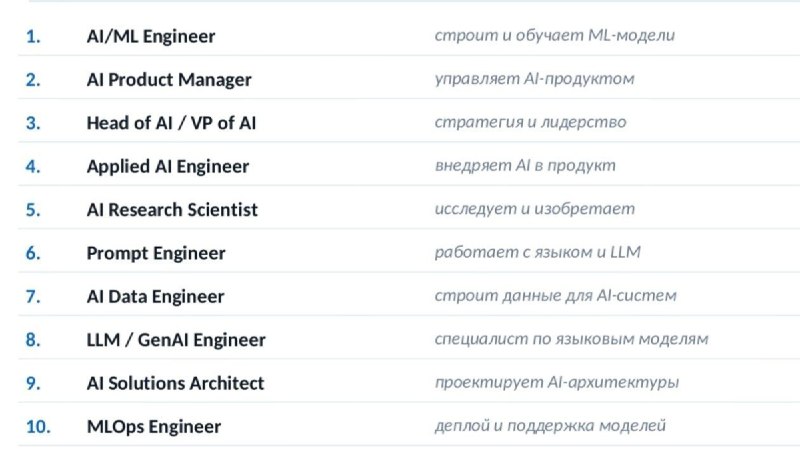
Task: Select the 'стратегия и лидерство' description
Action: [530, 122]
